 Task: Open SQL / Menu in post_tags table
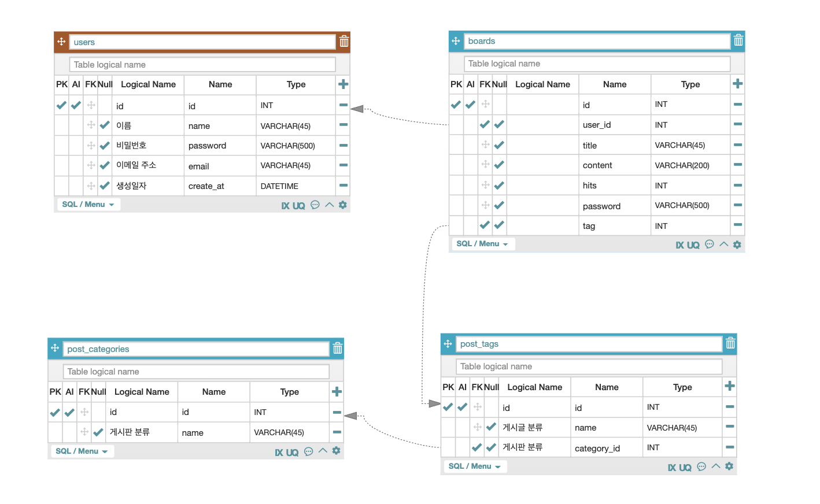tap(475, 466)
